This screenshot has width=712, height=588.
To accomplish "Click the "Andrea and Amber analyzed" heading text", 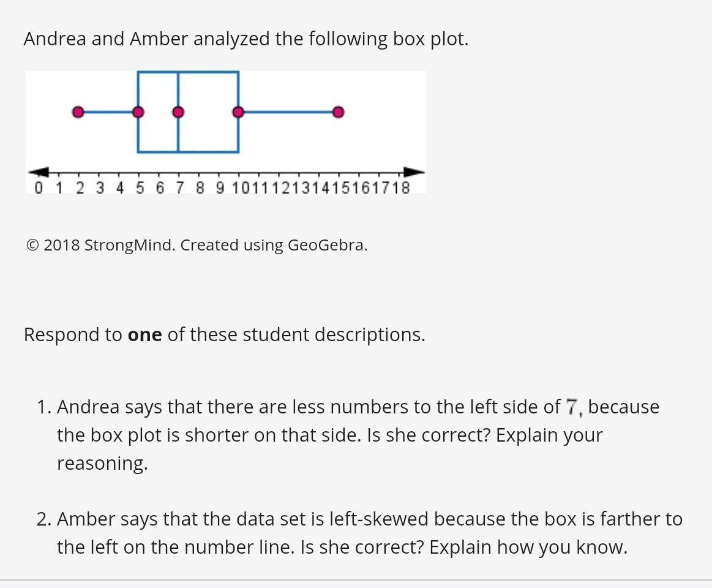I will 245,39.
